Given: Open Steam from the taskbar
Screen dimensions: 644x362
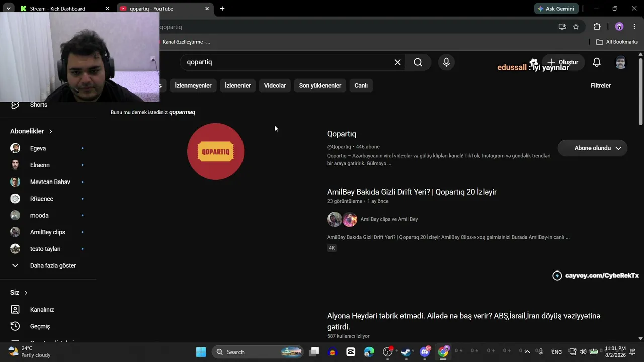Looking at the screenshot, I should pos(406,352).
